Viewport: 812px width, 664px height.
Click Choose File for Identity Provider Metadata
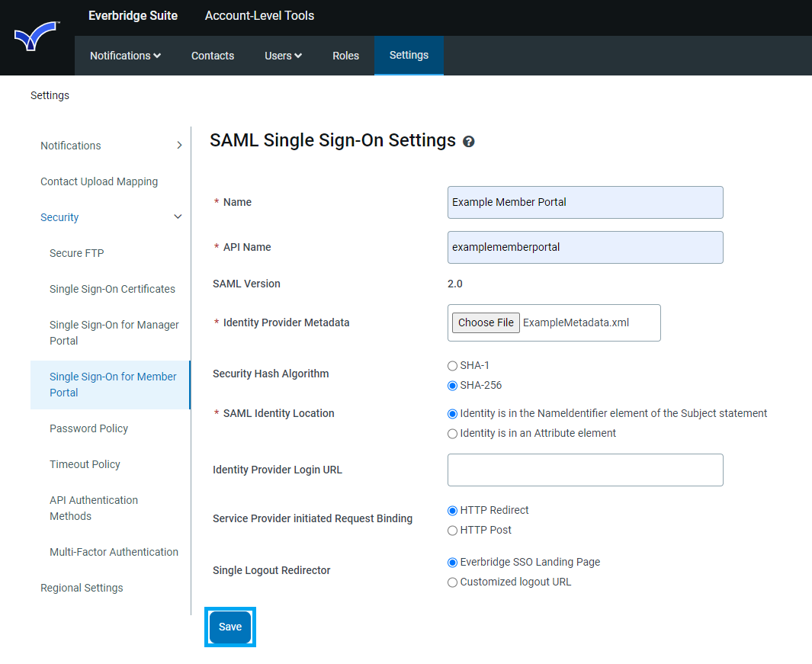tap(486, 322)
